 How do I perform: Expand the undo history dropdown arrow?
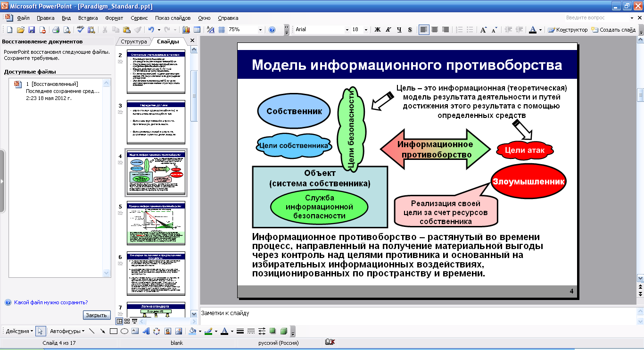pyautogui.click(x=159, y=30)
